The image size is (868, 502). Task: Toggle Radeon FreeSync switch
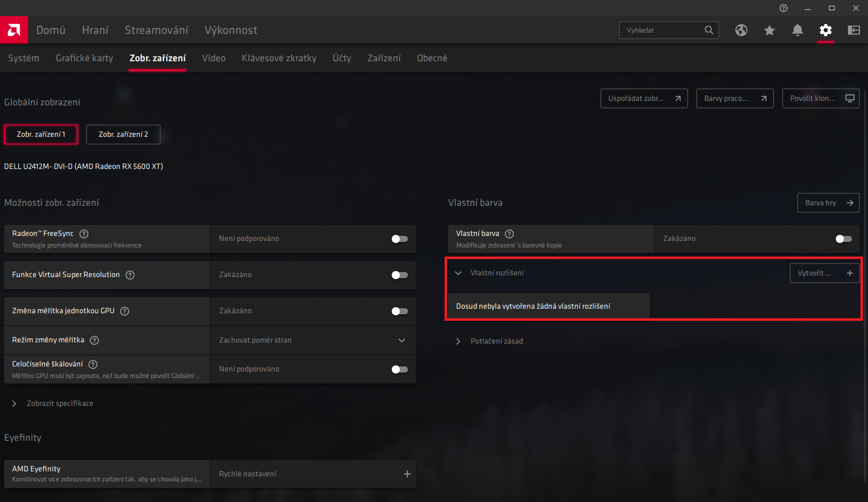tap(400, 239)
